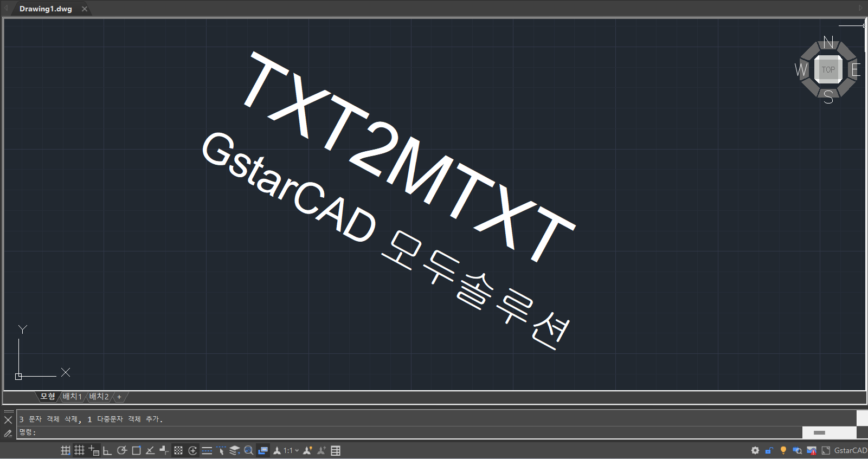
Task: Toggle object snap icon
Action: click(x=136, y=450)
